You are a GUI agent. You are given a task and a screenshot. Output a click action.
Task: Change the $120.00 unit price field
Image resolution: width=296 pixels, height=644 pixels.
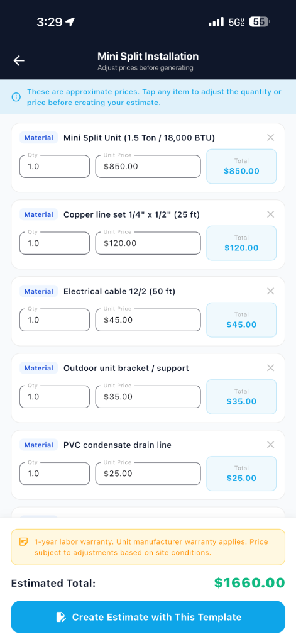point(148,243)
